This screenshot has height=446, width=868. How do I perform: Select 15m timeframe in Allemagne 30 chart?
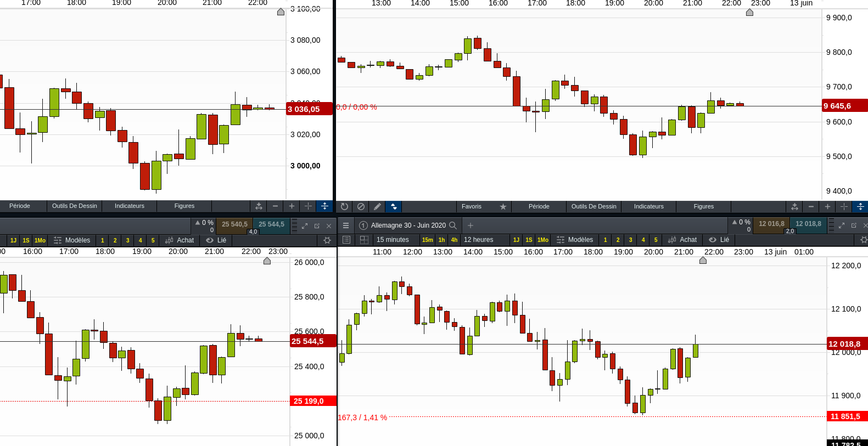tap(427, 240)
